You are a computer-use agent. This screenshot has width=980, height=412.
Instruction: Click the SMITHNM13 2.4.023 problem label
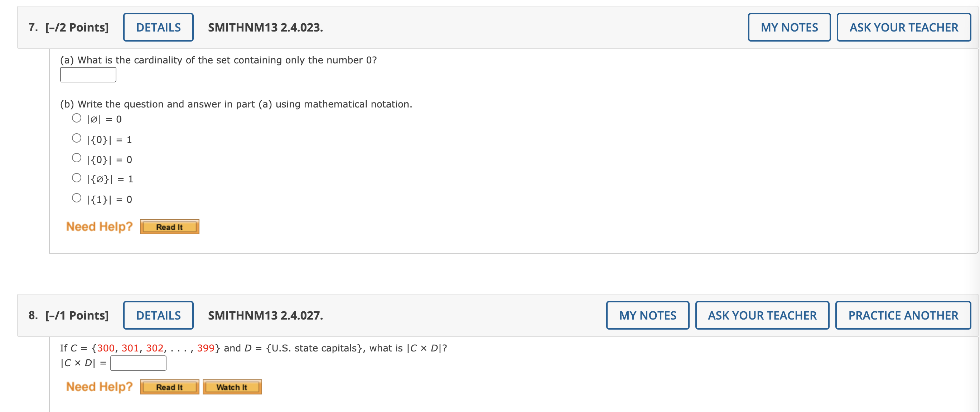[x=265, y=27]
